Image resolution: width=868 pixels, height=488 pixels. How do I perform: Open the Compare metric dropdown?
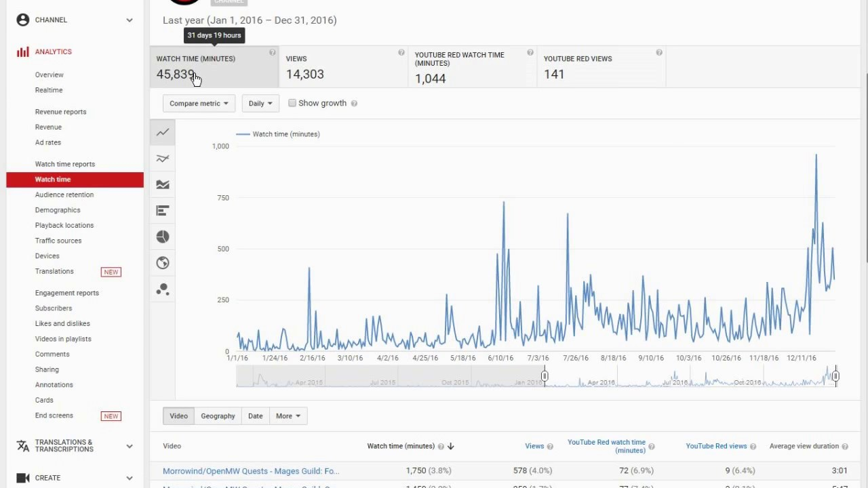(x=198, y=103)
